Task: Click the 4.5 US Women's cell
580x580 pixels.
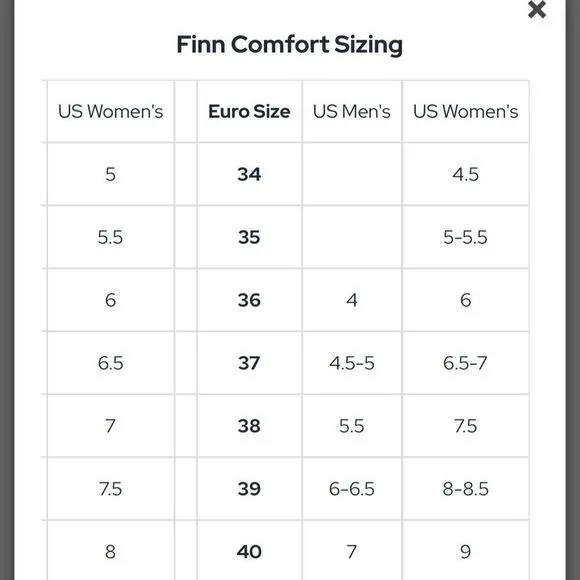Action: pos(466,174)
